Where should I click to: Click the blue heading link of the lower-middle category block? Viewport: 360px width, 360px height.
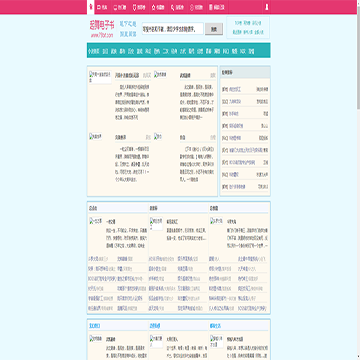point(155,326)
